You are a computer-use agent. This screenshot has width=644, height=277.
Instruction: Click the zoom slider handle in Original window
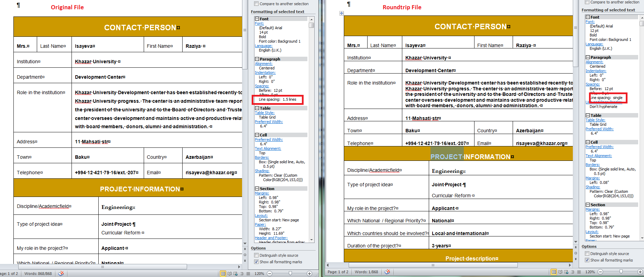290,273
